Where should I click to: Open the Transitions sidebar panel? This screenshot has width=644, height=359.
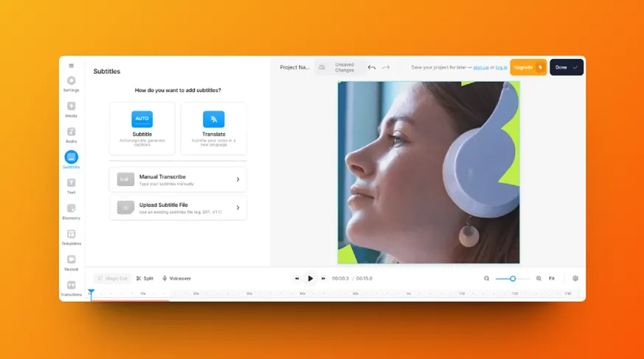71,288
